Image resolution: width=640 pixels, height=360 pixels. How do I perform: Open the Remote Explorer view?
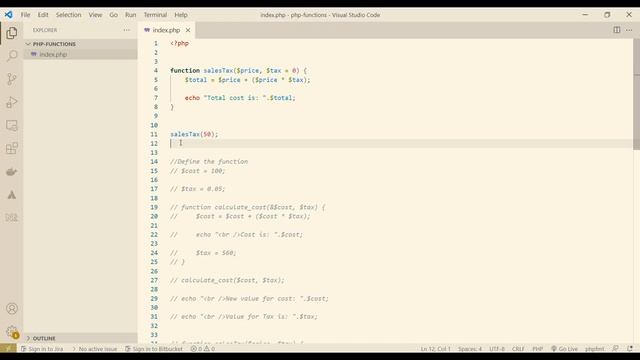click(x=11, y=125)
